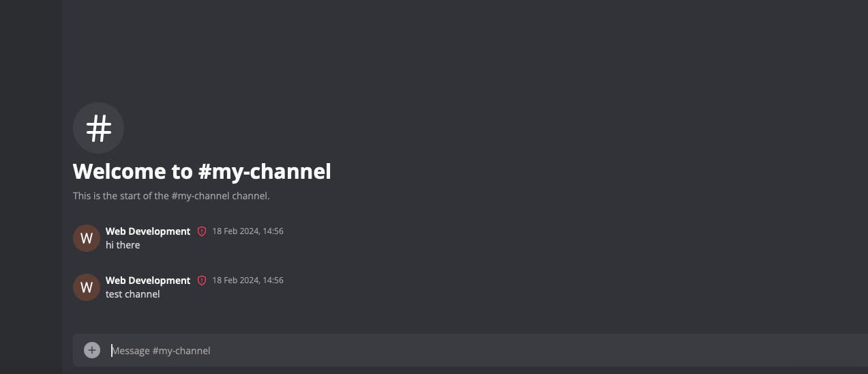
Task: Click the empty chat area above the hashtag icon
Action: 409,48
